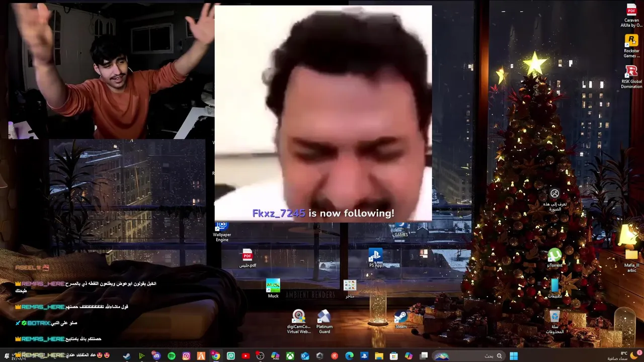This screenshot has height=362, width=644.
Task: Click the 'Fkxz_7245 is now following!' alert text
Action: [x=323, y=213]
